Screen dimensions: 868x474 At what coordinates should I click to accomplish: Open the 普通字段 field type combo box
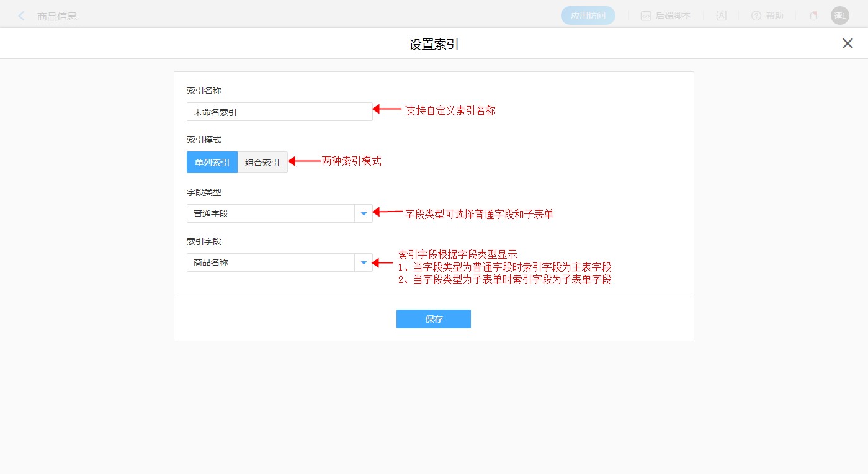(271, 213)
